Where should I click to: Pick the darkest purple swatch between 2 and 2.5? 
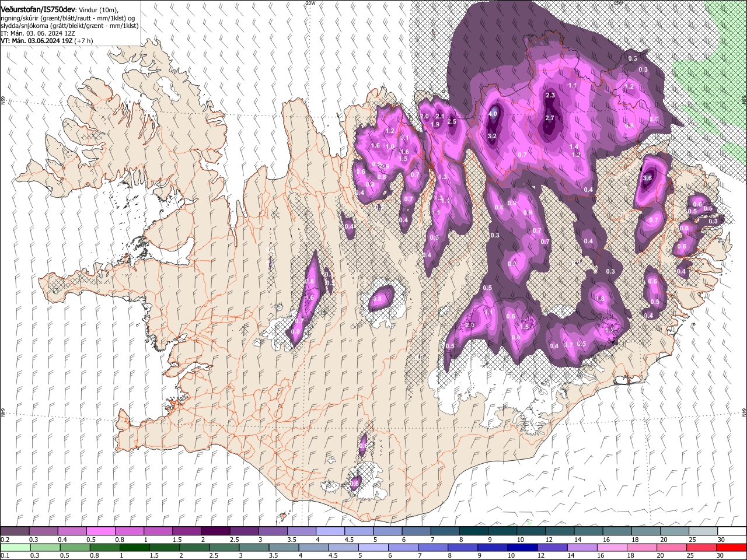pyautogui.click(x=215, y=531)
